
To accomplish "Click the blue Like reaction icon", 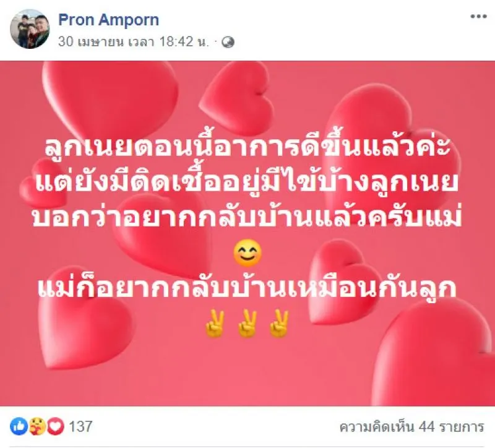I will [x=19, y=426].
